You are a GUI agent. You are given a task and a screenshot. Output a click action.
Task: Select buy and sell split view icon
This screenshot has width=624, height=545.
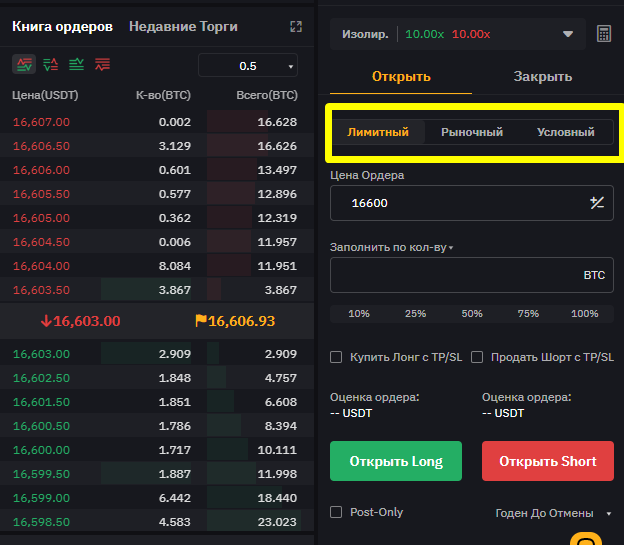click(51, 64)
